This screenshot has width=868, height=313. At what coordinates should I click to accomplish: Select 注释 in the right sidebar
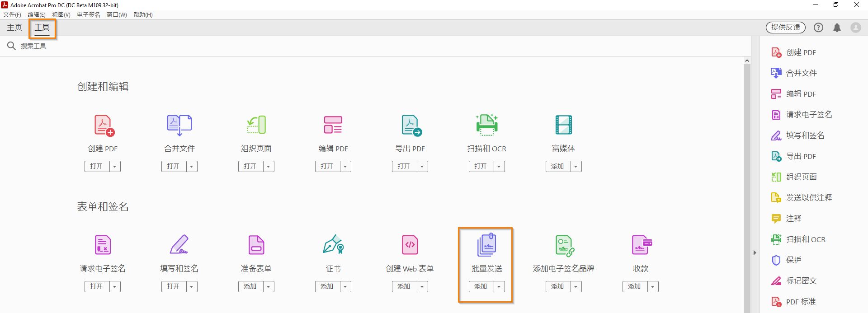click(786, 219)
